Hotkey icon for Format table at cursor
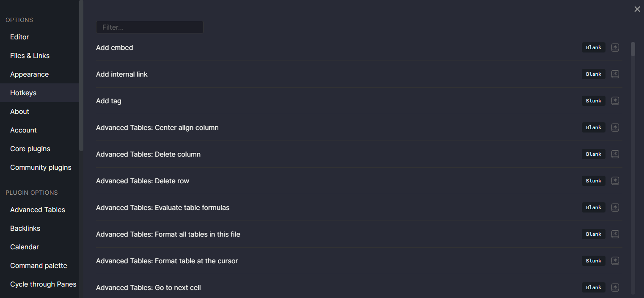The image size is (644, 298). [x=615, y=261]
